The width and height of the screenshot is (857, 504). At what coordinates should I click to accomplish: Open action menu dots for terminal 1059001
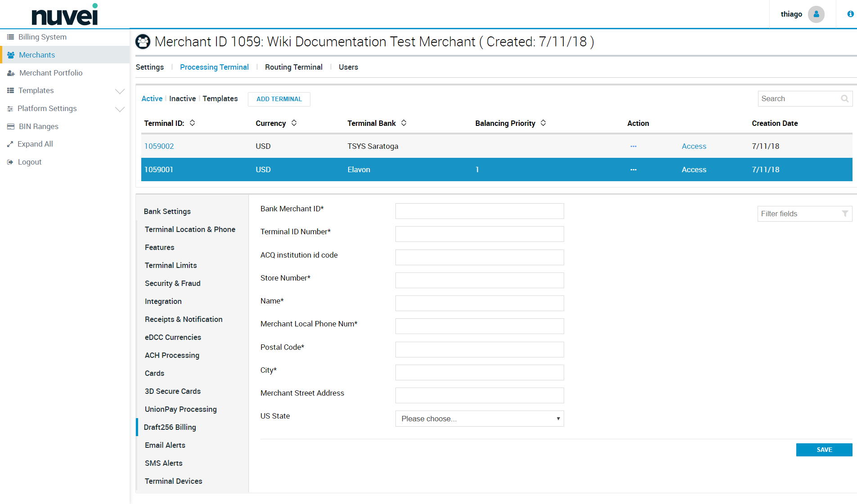click(x=633, y=170)
